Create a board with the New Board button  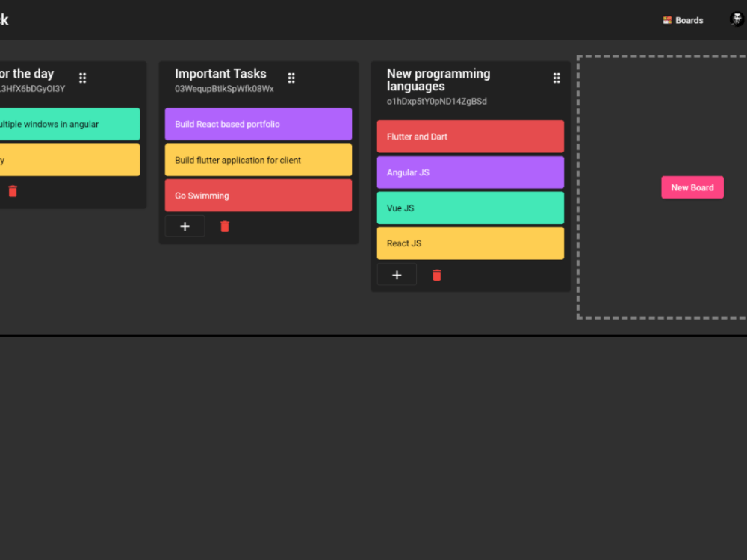point(692,187)
